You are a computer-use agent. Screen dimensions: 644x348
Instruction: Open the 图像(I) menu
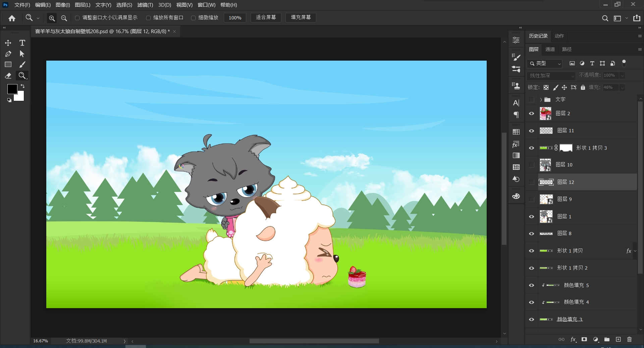[x=63, y=5]
